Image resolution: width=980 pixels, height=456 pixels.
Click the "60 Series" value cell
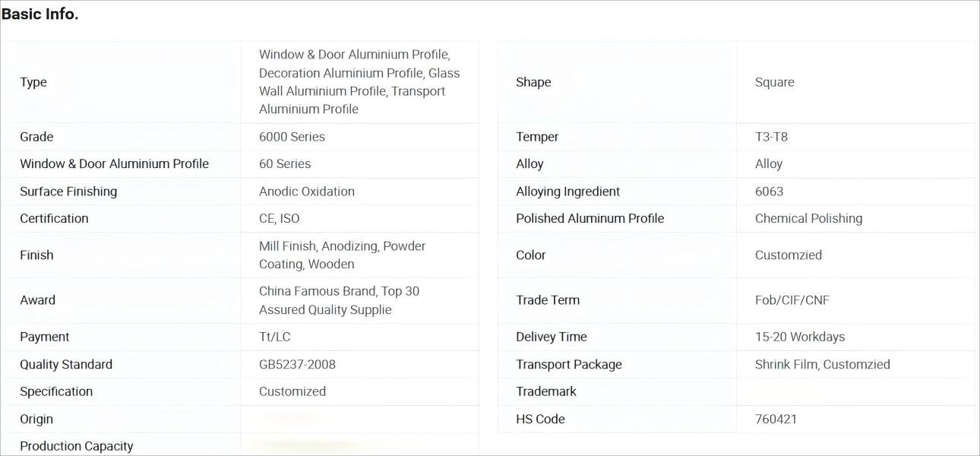tap(285, 164)
